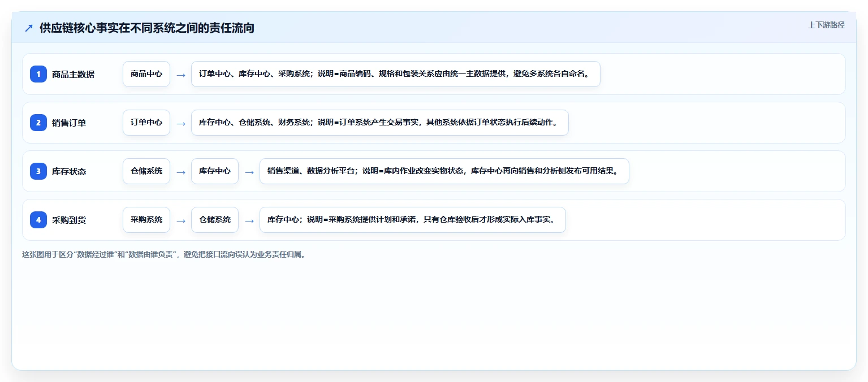The height and width of the screenshot is (382, 868).
Task: Click the description box starting 销售渠道、数据分析平台
Action: click(444, 171)
